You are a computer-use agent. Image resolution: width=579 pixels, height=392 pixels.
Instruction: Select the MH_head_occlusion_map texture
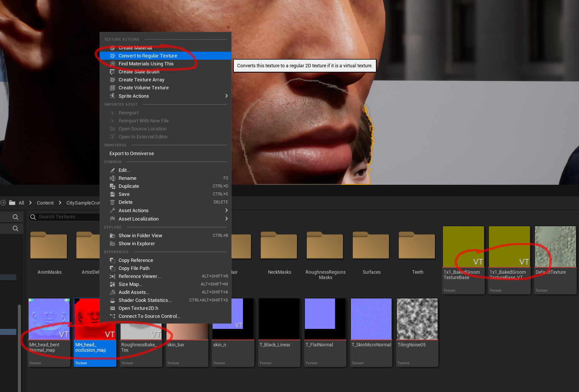tap(95, 333)
